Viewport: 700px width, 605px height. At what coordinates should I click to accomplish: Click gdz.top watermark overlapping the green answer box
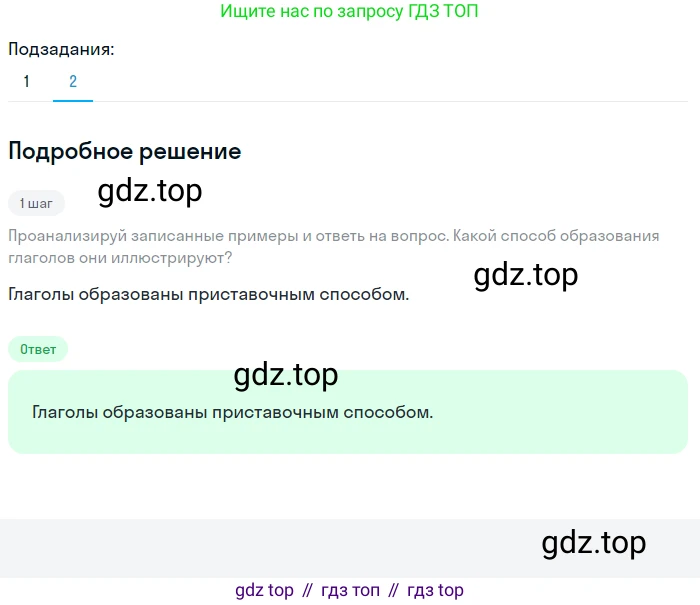coord(286,375)
